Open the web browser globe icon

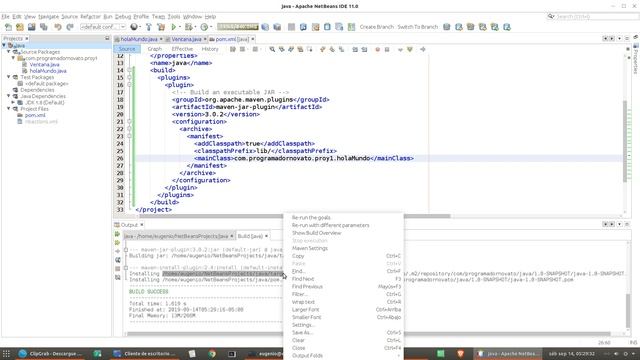point(133,27)
